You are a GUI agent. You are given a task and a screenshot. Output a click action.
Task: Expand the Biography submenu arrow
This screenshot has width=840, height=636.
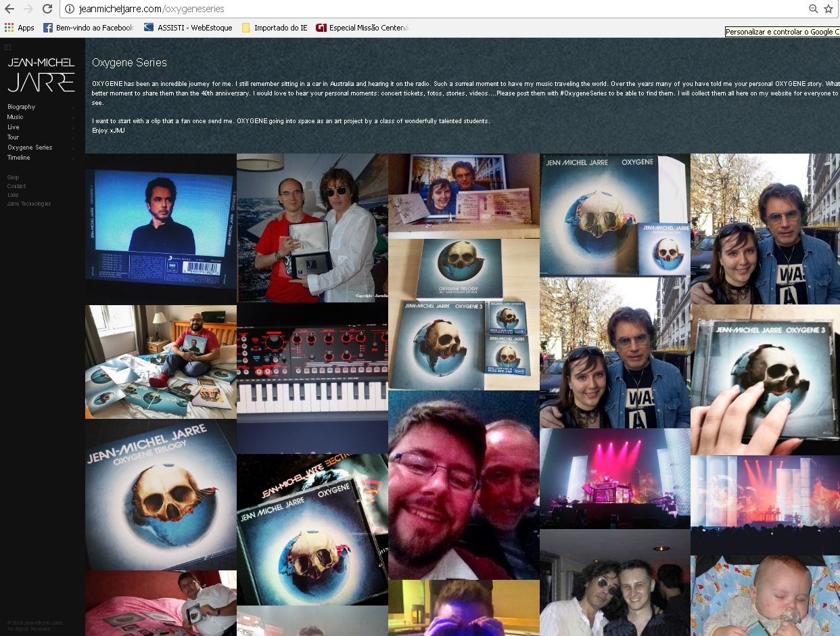pos(73,107)
